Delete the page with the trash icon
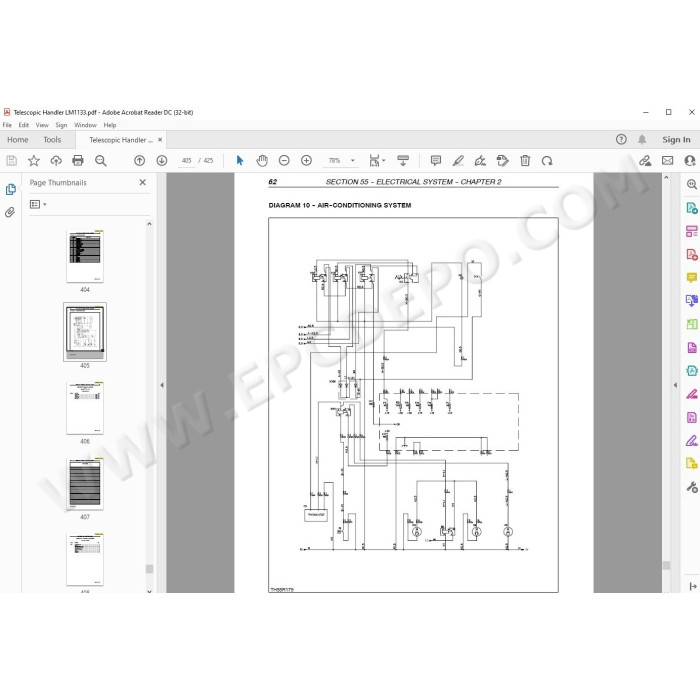 (525, 161)
